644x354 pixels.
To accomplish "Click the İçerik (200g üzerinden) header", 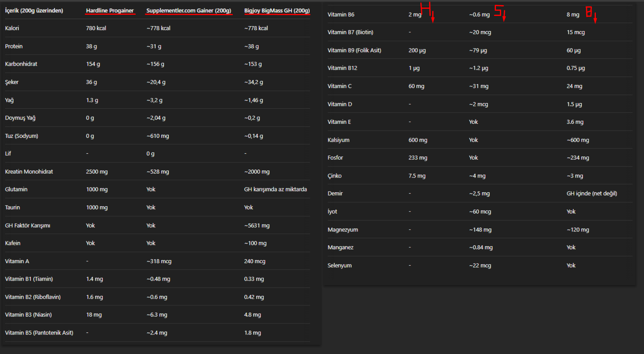I will point(34,11).
